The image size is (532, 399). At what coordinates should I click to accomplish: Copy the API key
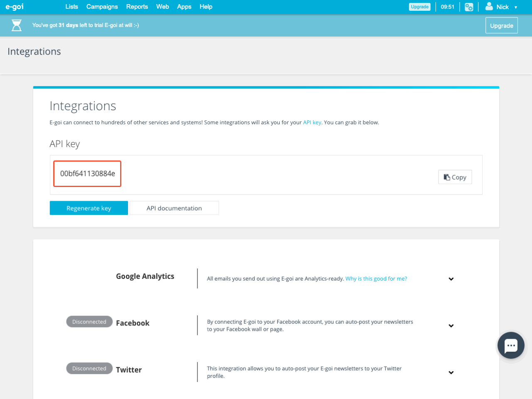click(455, 177)
